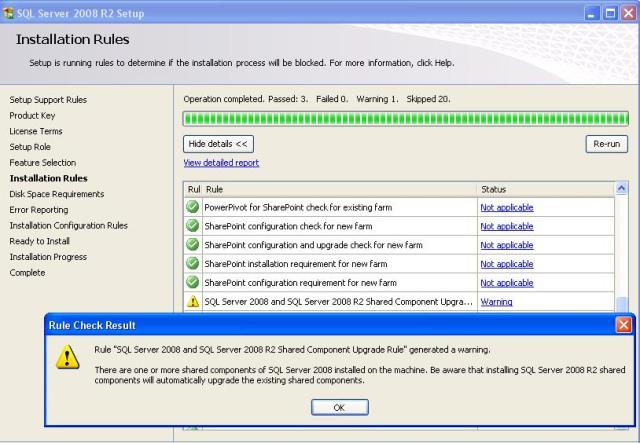Viewport: 640px width, 443px height.
Task: Open Not applicable link for SharePoint installation requirement
Action: click(x=507, y=264)
